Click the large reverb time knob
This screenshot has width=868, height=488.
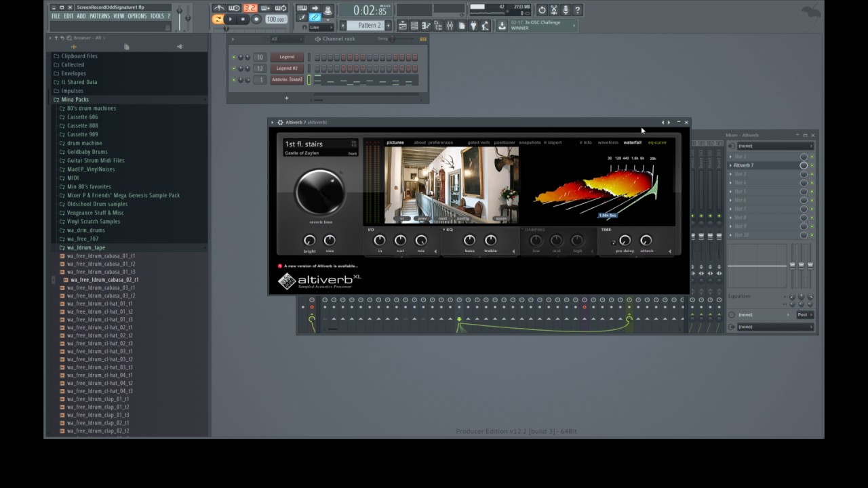tap(319, 191)
